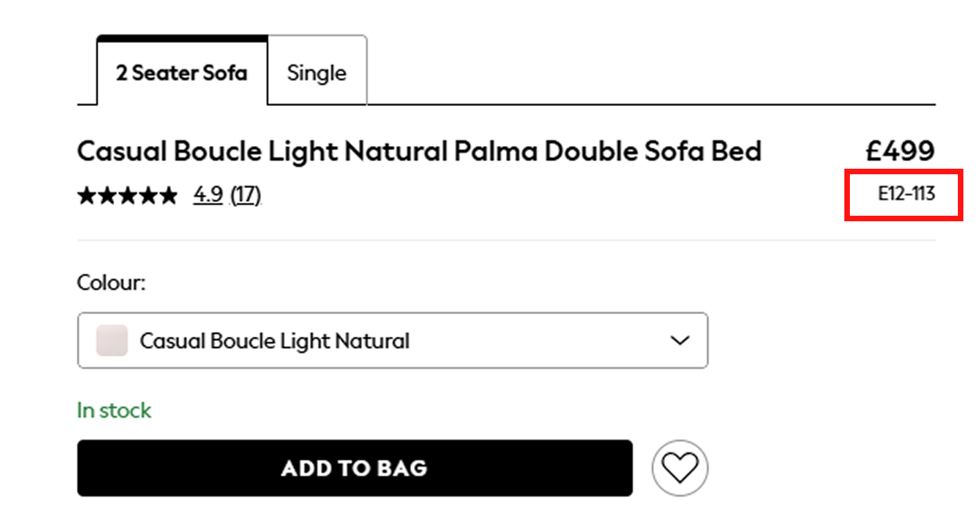Click the In stock status text
980x520 pixels.
tap(114, 410)
